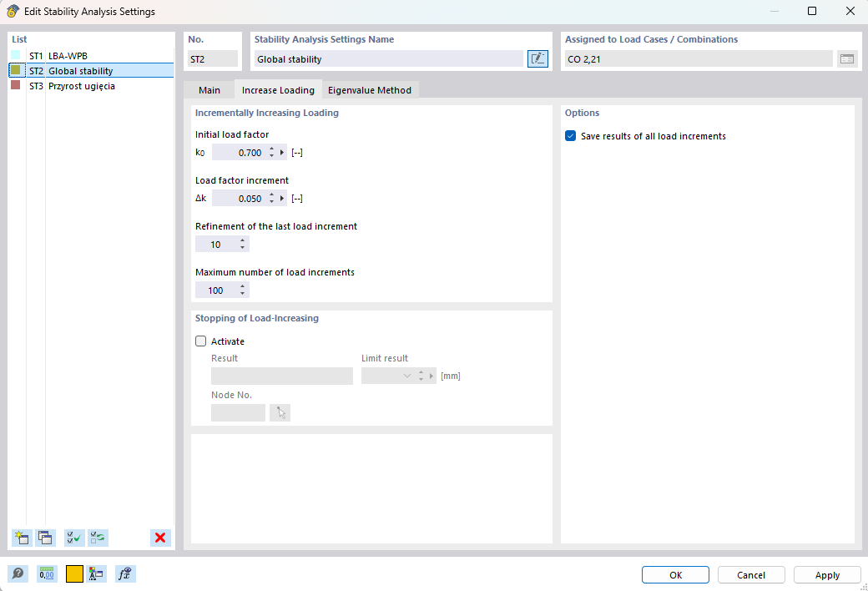Open assigned load cases selector icon
Viewport: 868px width, 591px height.
pyautogui.click(x=847, y=58)
